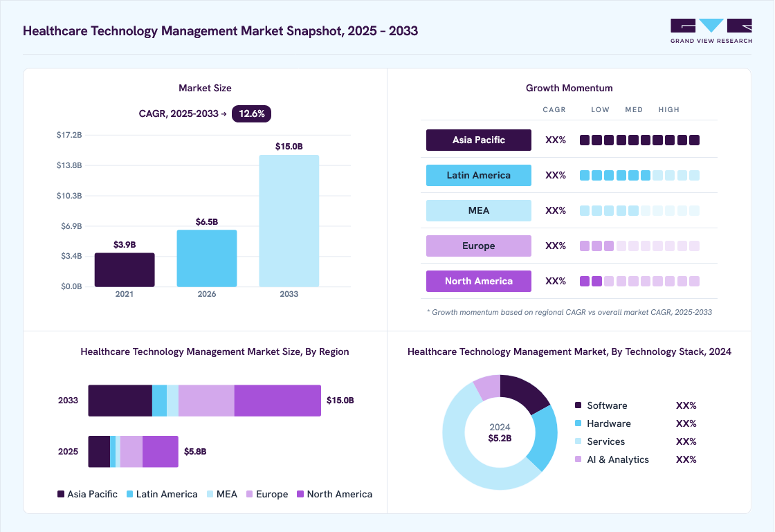Screen dimensions: 775x532
Task: Click the light blue Services slice of the donut
Action: coord(462,455)
